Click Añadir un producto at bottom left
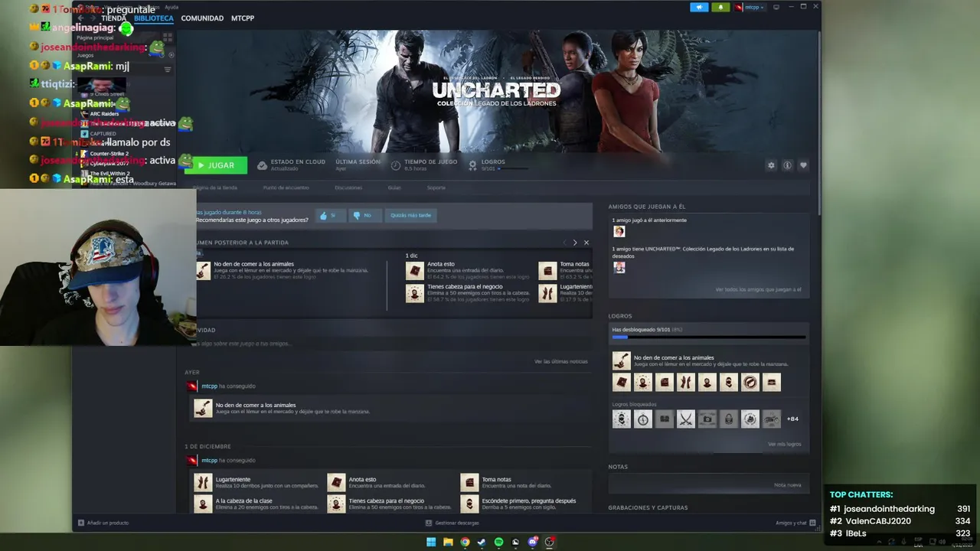The image size is (980, 551). [x=103, y=523]
